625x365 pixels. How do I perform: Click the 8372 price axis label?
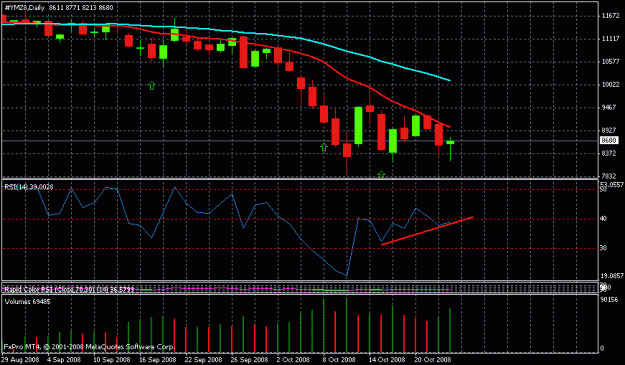click(609, 153)
